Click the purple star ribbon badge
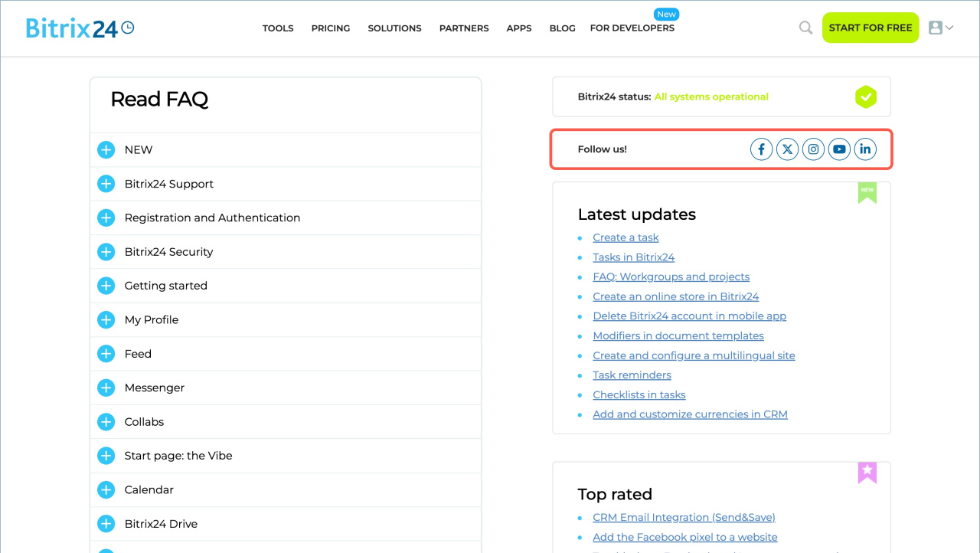 [x=867, y=473]
